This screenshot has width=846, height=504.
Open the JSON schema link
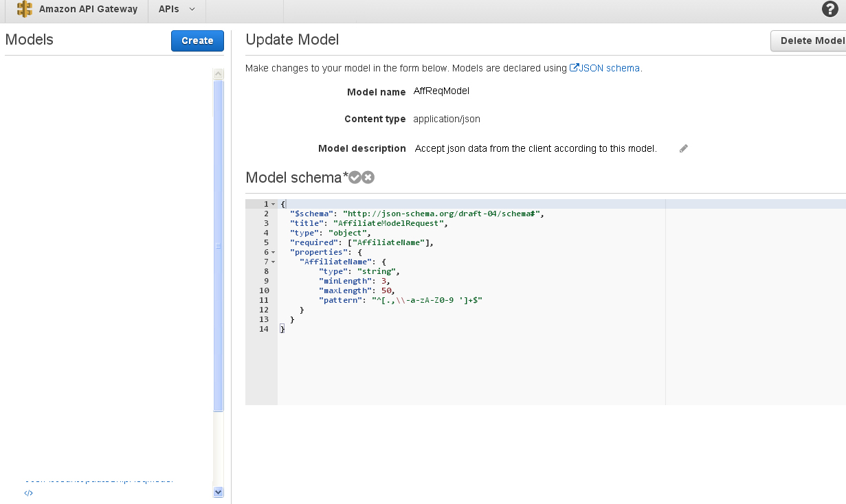610,68
